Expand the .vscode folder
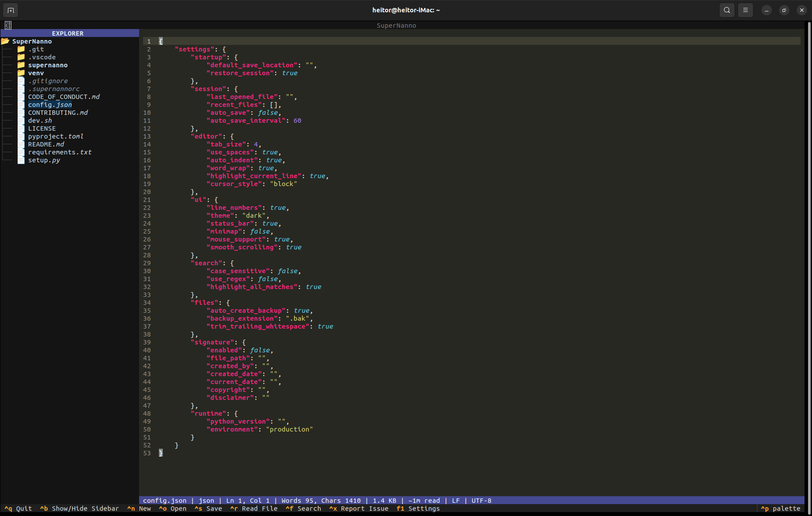812x516 pixels. click(x=42, y=57)
